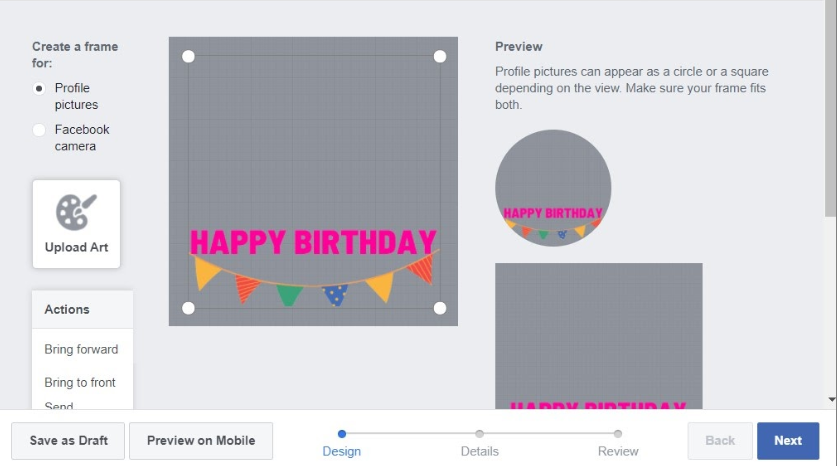Jump to the Details step dot
This screenshot has width=838, height=466.
pos(480,434)
